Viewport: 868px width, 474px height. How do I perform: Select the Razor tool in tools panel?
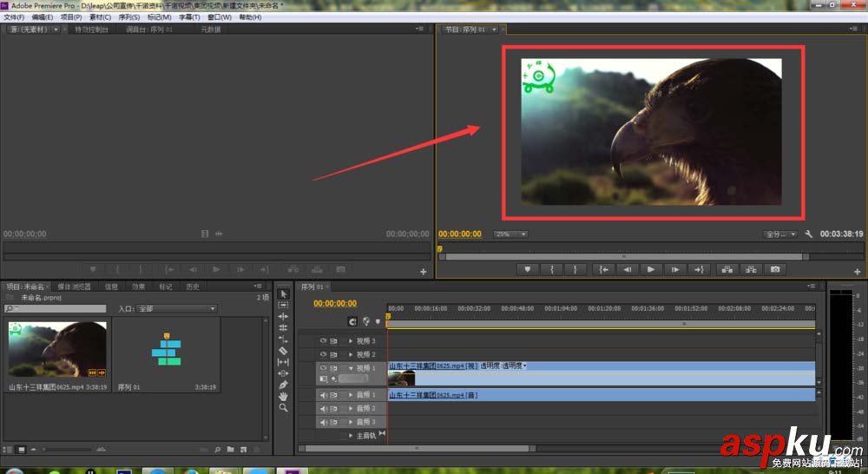pos(283,351)
